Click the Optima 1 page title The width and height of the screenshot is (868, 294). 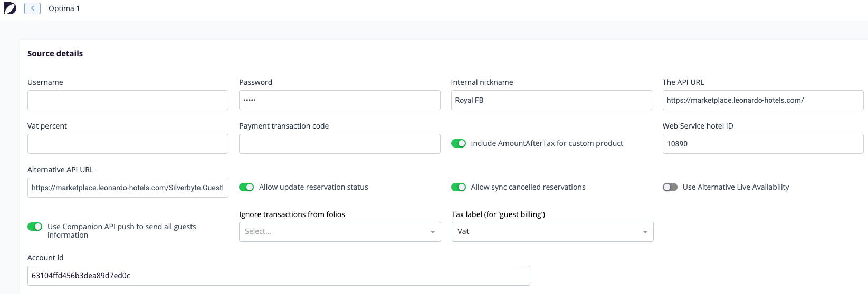tap(64, 8)
